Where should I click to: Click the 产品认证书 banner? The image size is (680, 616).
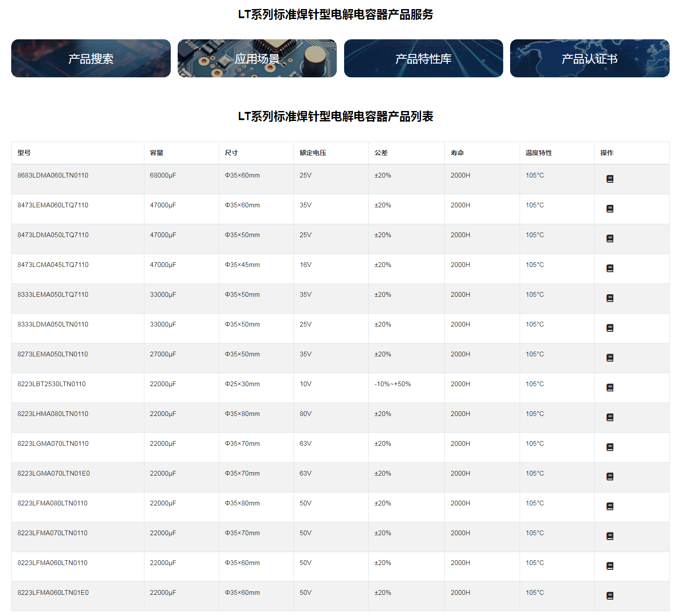[x=589, y=58]
